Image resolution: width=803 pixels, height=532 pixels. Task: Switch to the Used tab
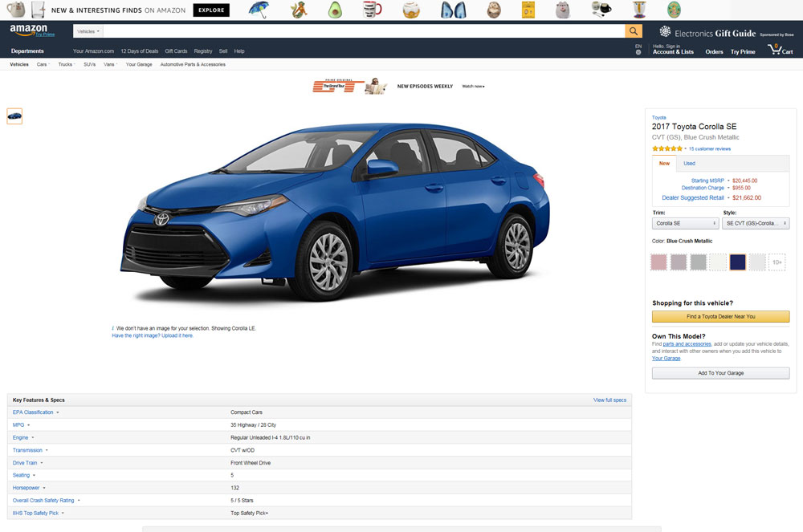689,163
